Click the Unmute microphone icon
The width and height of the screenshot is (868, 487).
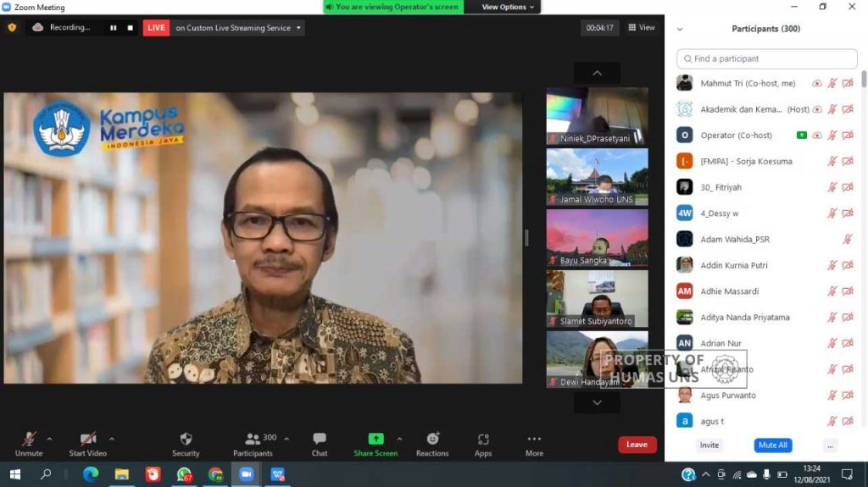(x=29, y=439)
